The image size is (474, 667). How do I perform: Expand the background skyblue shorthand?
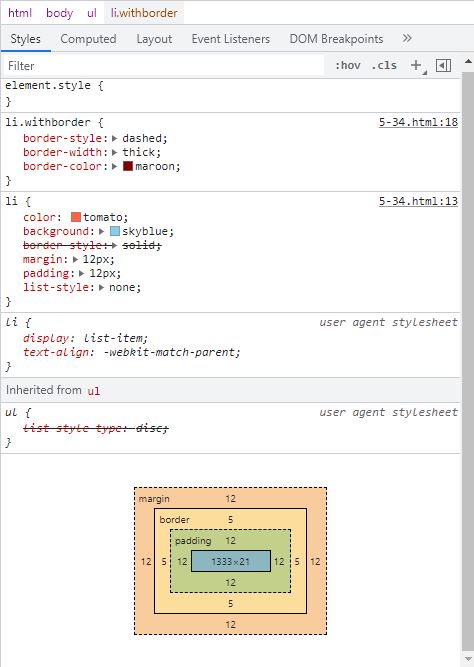[101, 231]
